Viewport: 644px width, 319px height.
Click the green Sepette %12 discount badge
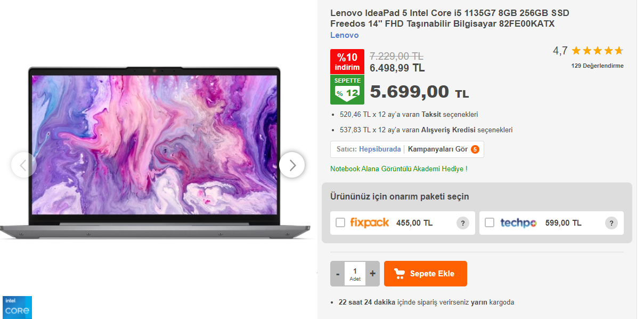(347, 90)
